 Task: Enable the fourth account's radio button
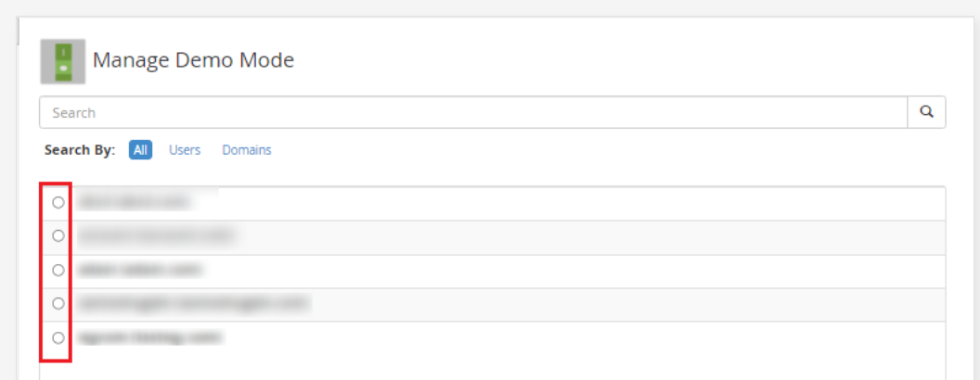pyautogui.click(x=58, y=304)
